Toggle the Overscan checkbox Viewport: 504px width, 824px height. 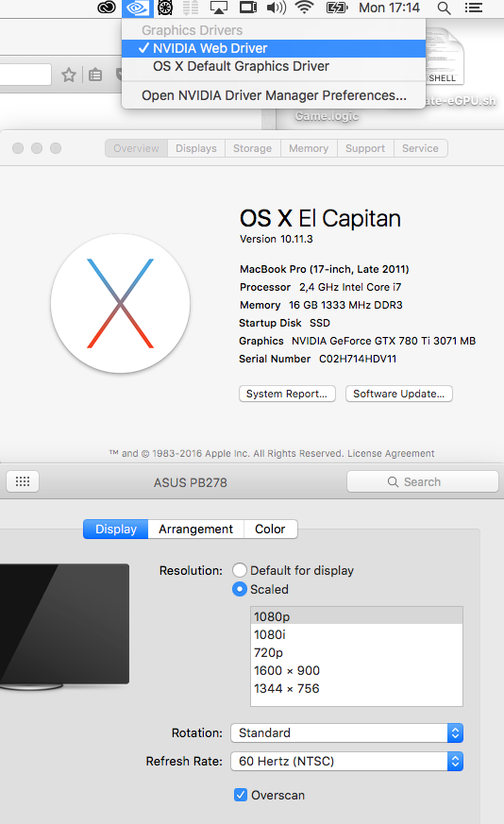[241, 795]
